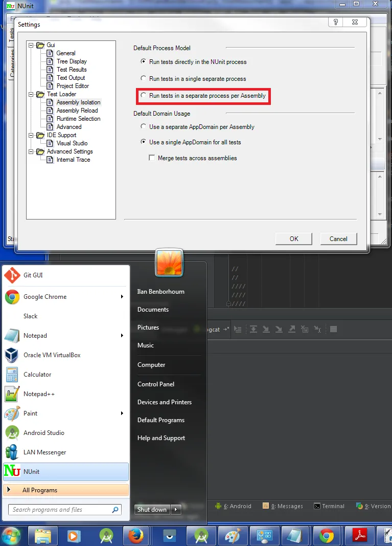The width and height of the screenshot is (392, 546).
Task: Open Git GUI from the Start menu
Action: [66, 275]
